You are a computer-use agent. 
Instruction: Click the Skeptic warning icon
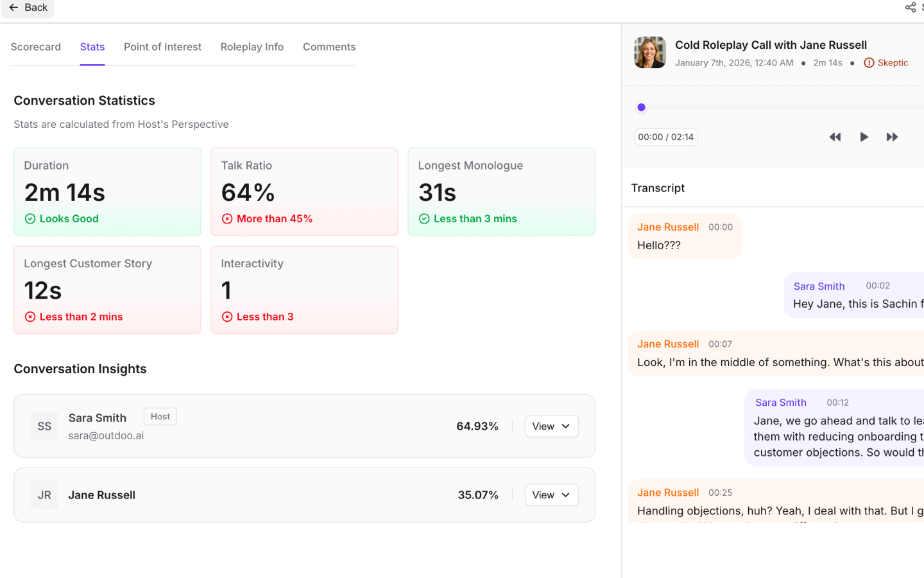[x=869, y=63]
